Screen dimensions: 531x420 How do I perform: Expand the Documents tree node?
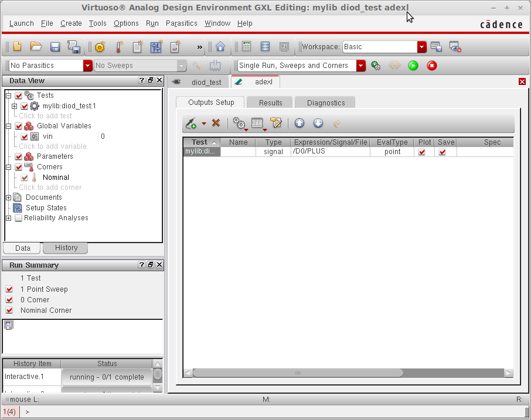tap(9, 197)
